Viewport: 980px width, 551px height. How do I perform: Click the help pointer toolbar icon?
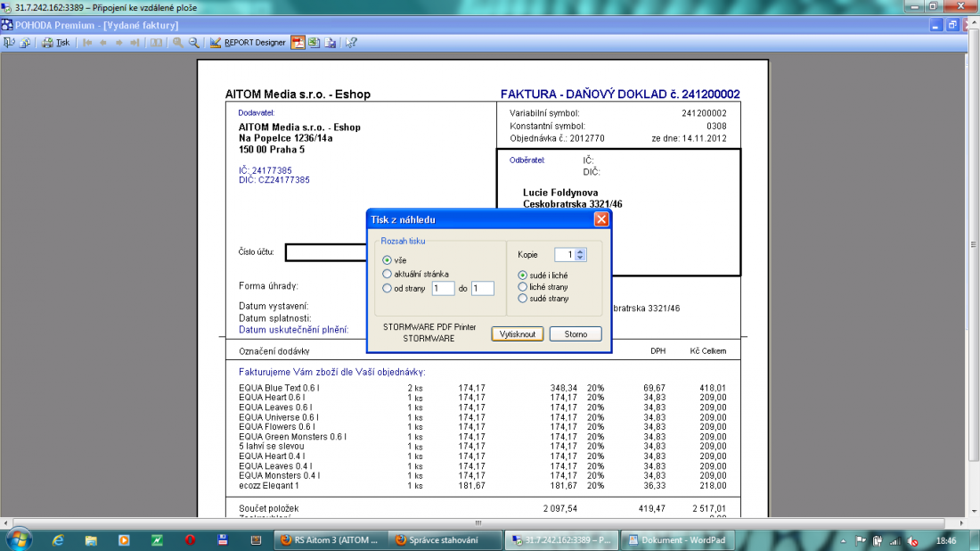pos(351,42)
